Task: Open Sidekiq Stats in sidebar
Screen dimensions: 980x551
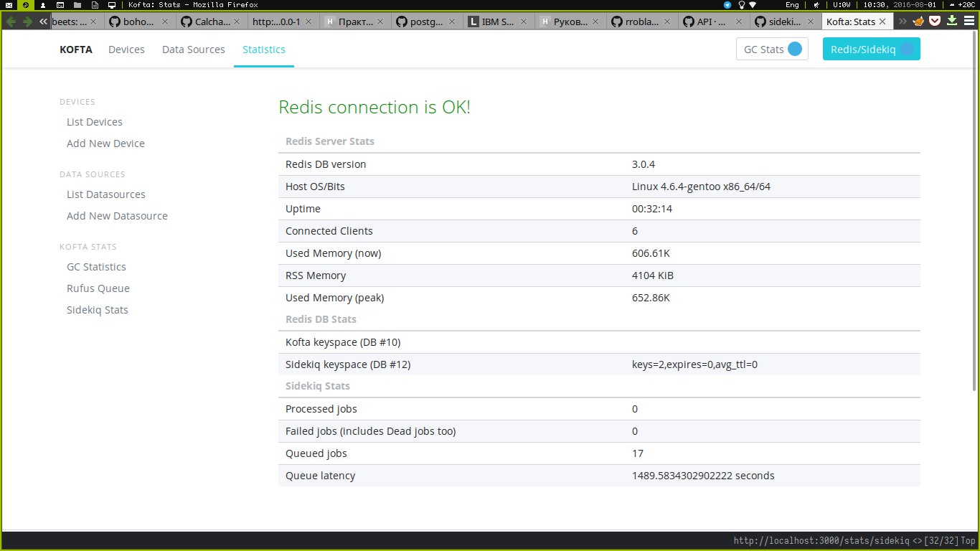Action: click(98, 310)
